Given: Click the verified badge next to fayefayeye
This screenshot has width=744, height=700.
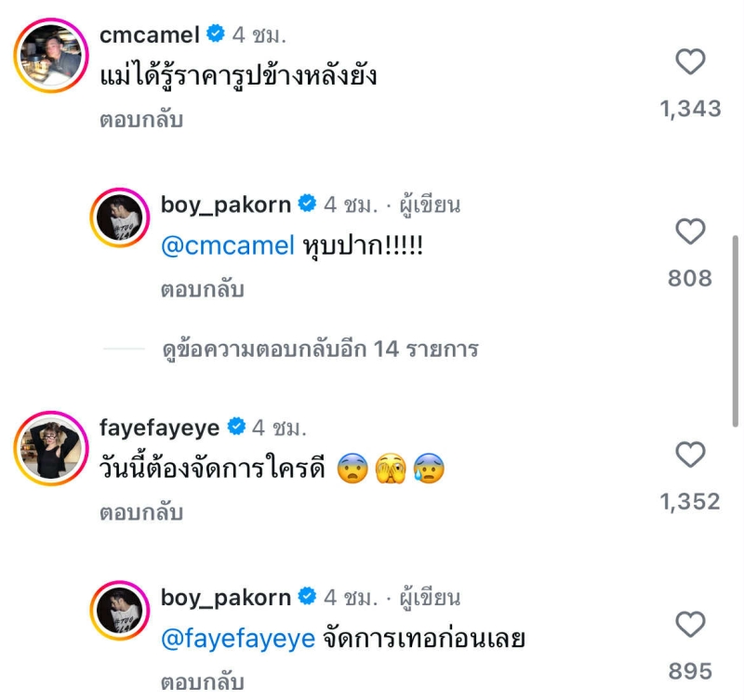Looking at the screenshot, I should coord(236,428).
